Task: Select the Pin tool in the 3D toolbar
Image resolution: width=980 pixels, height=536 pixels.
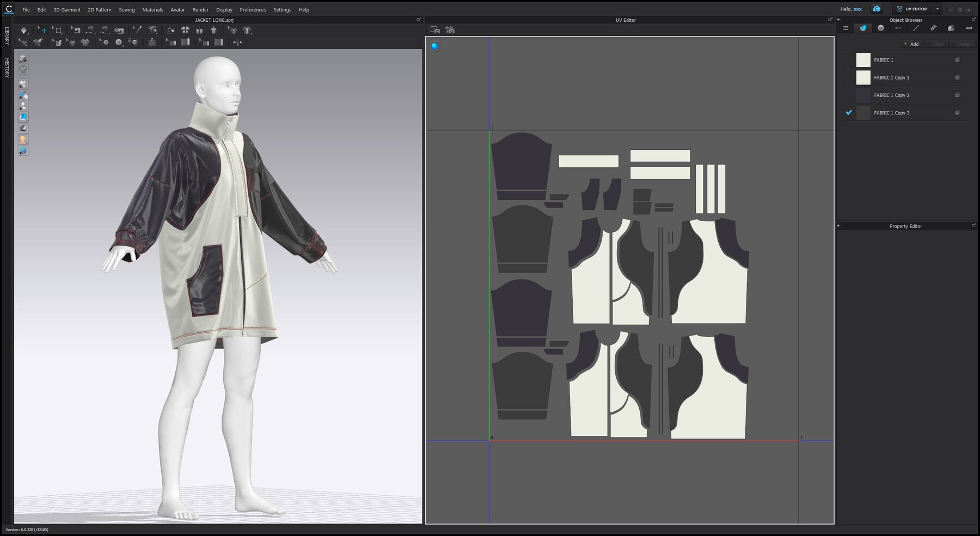Action: click(137, 30)
